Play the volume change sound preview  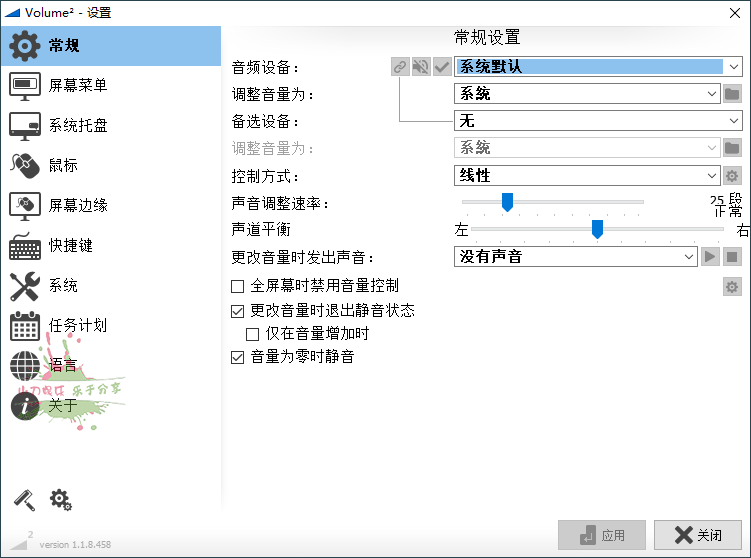[709, 257]
